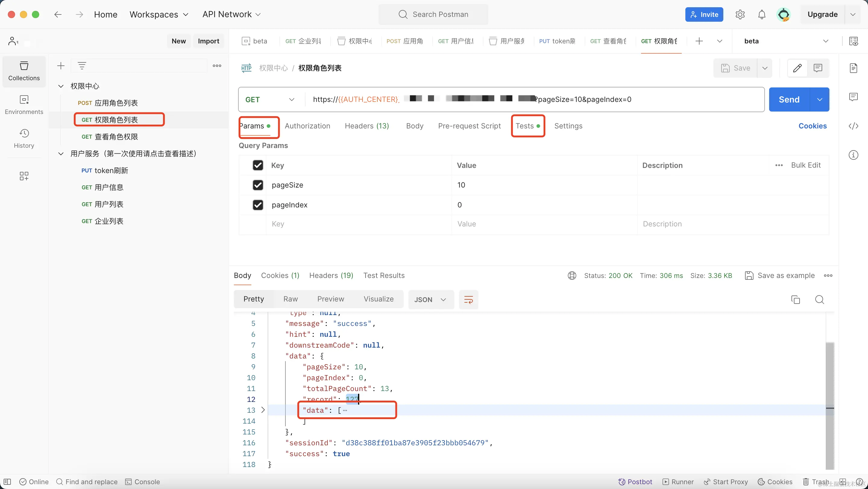Open the Test Results response tab
The width and height of the screenshot is (868, 489).
[384, 275]
